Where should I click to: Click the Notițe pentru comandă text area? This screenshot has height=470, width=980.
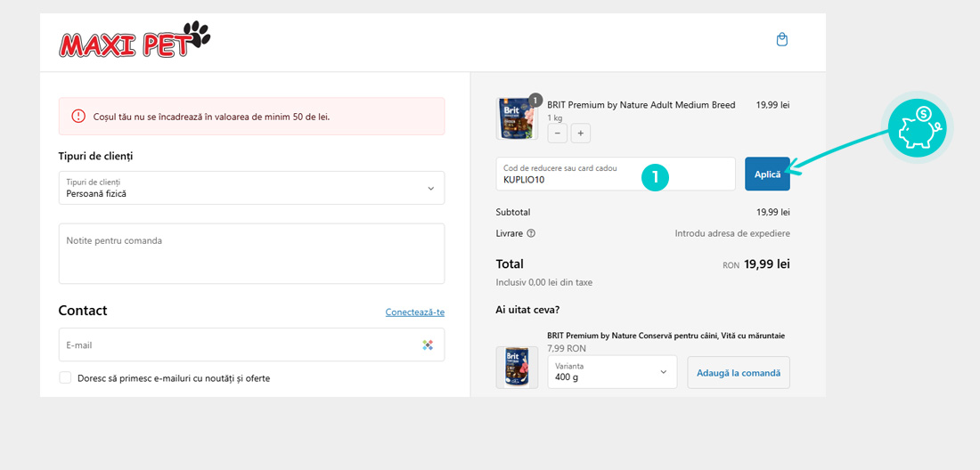click(251, 254)
